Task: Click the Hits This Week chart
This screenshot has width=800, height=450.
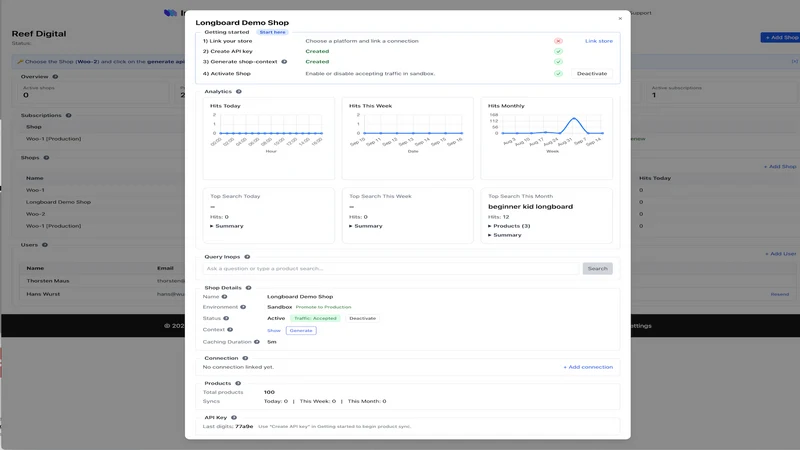Action: click(408, 138)
